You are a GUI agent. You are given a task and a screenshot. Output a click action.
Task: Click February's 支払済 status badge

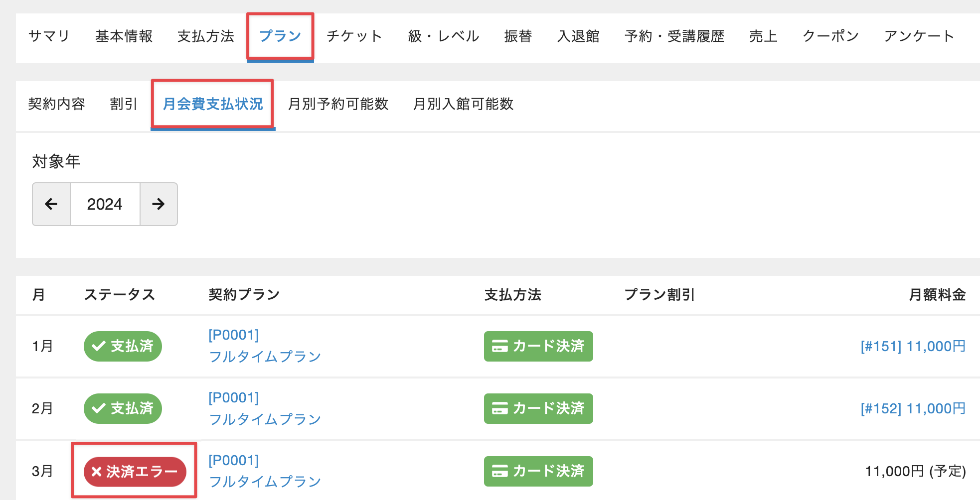tap(123, 408)
